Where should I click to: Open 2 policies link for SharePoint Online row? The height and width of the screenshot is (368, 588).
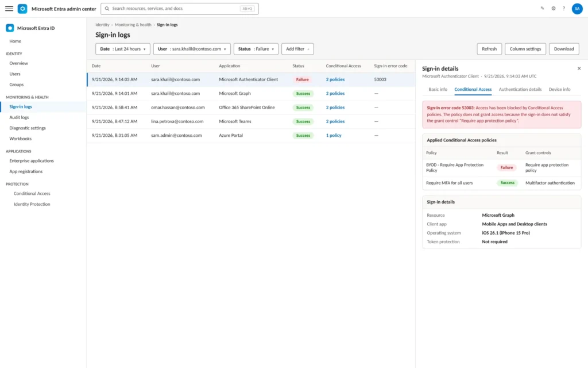pyautogui.click(x=335, y=108)
